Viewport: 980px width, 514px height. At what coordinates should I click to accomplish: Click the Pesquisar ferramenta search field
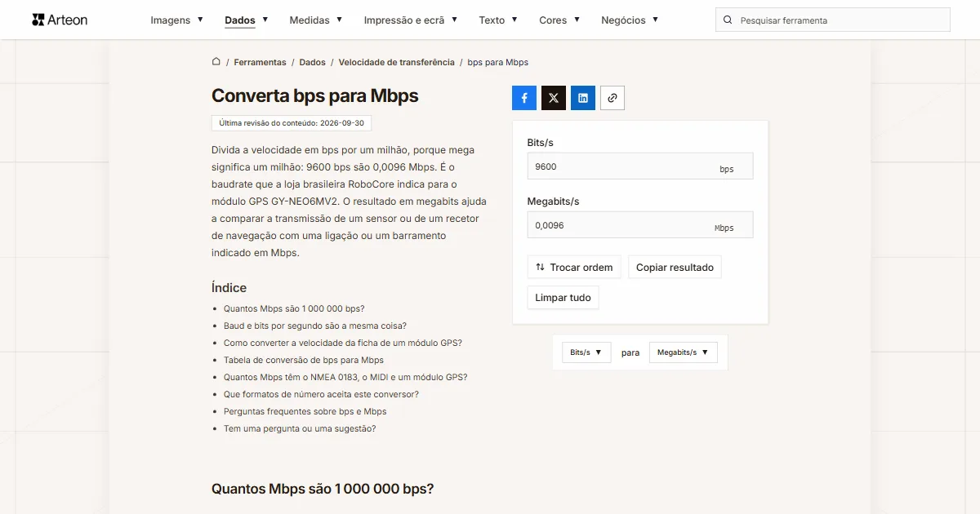pos(833,20)
